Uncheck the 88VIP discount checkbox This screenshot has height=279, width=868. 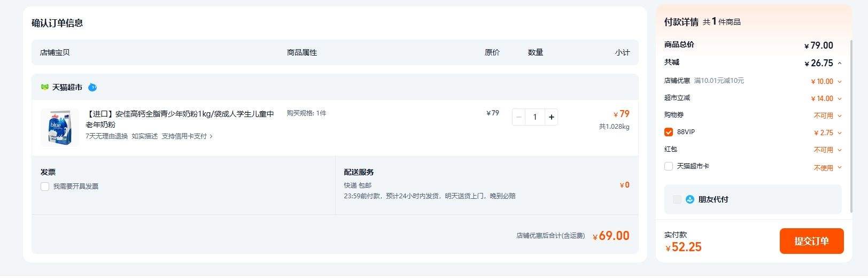(669, 132)
